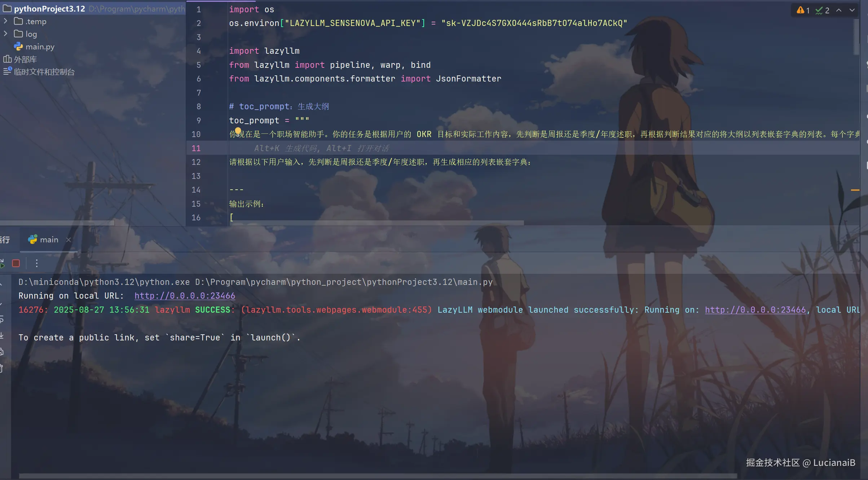Click the yellow intention bulb on line 10
This screenshot has width=868, height=480.
coord(238,131)
